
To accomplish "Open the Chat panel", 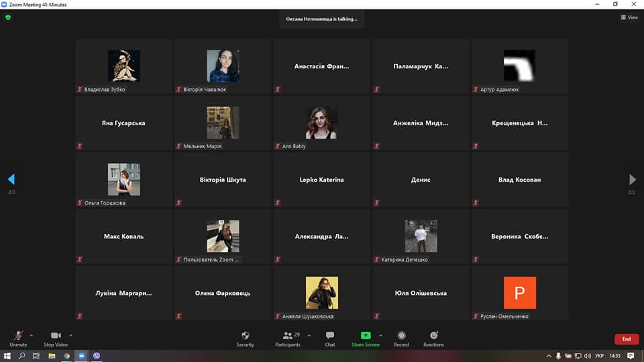I will tap(329, 337).
